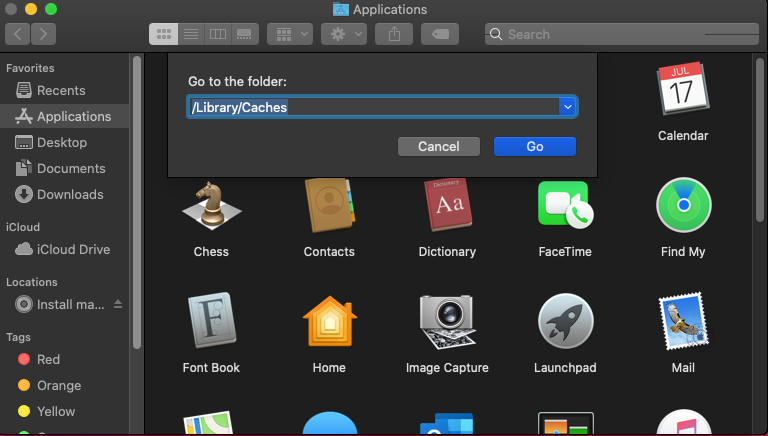768x436 pixels.
Task: Open the Font Book app icon
Action: [212, 321]
